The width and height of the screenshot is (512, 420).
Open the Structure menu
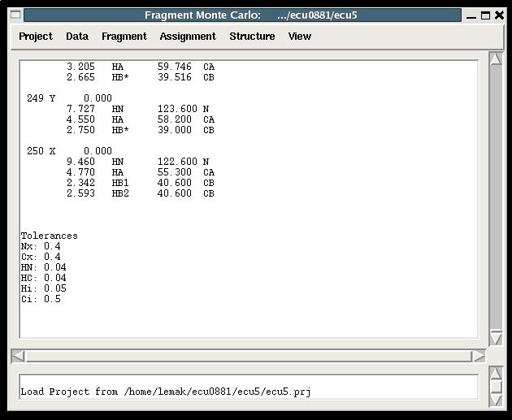tap(252, 37)
